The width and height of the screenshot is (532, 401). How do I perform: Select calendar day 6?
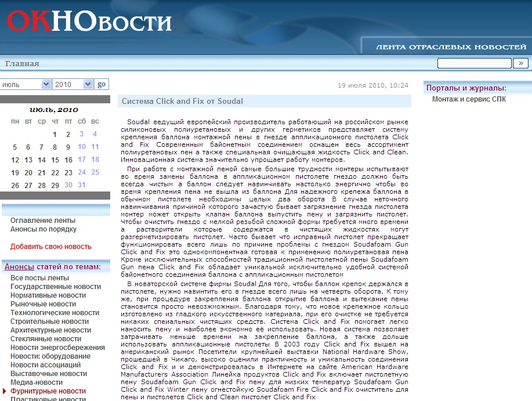tap(28, 147)
